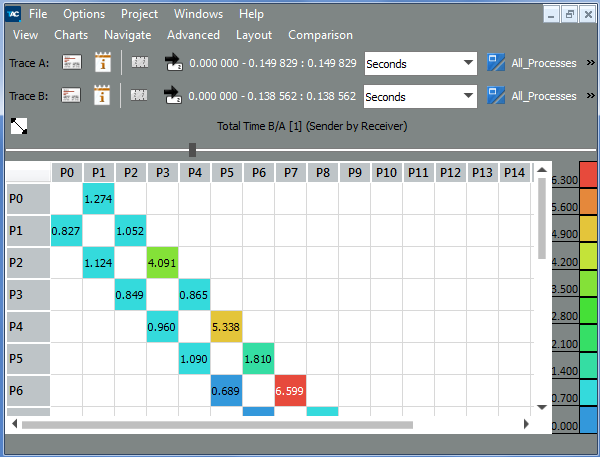Open the Advanced menu
Image resolution: width=600 pixels, height=457 pixels.
point(193,35)
